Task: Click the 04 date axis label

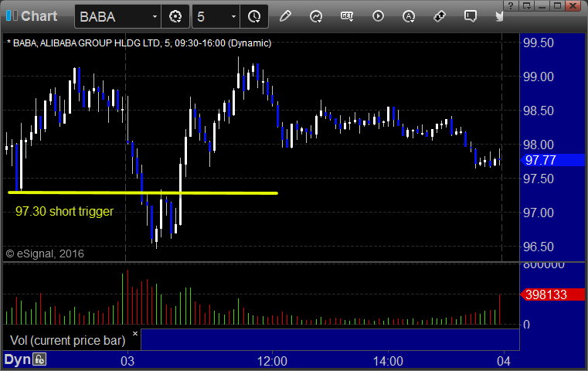Action: (504, 361)
